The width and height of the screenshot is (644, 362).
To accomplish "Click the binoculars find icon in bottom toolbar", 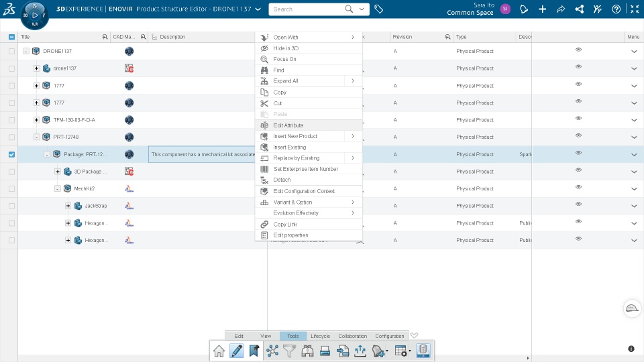I will 307,351.
